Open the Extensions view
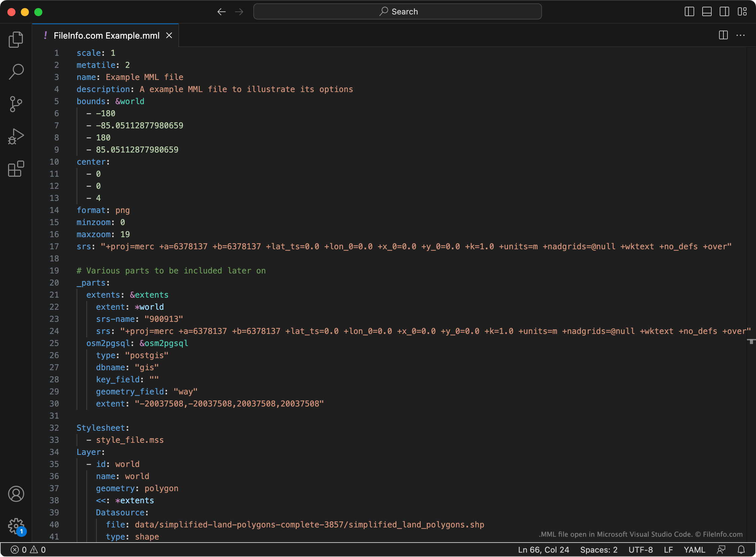756x557 pixels. click(x=16, y=169)
